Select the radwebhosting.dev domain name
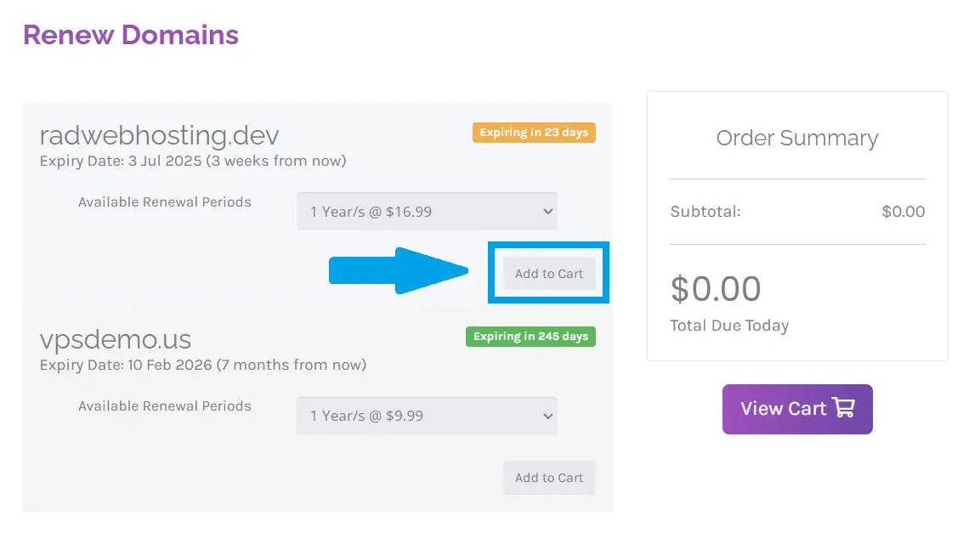980x550 pixels. 159,135
